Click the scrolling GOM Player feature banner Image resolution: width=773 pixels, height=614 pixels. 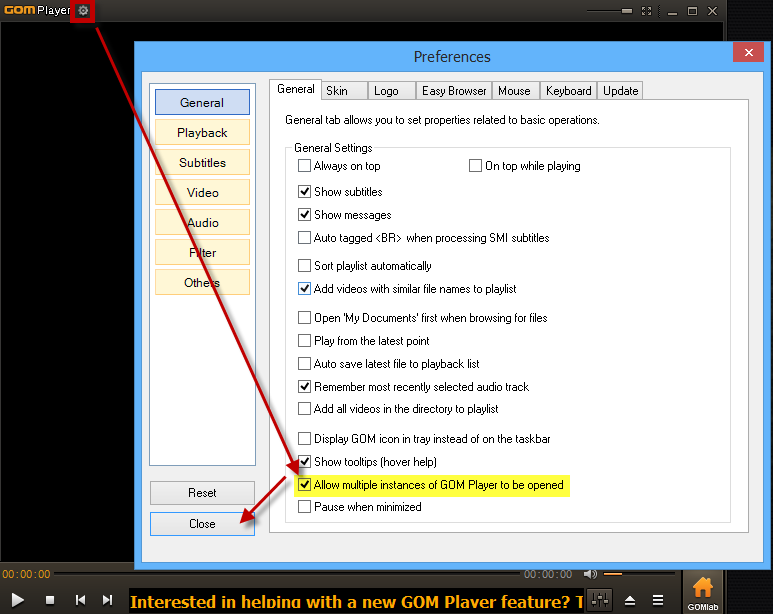tap(356, 601)
